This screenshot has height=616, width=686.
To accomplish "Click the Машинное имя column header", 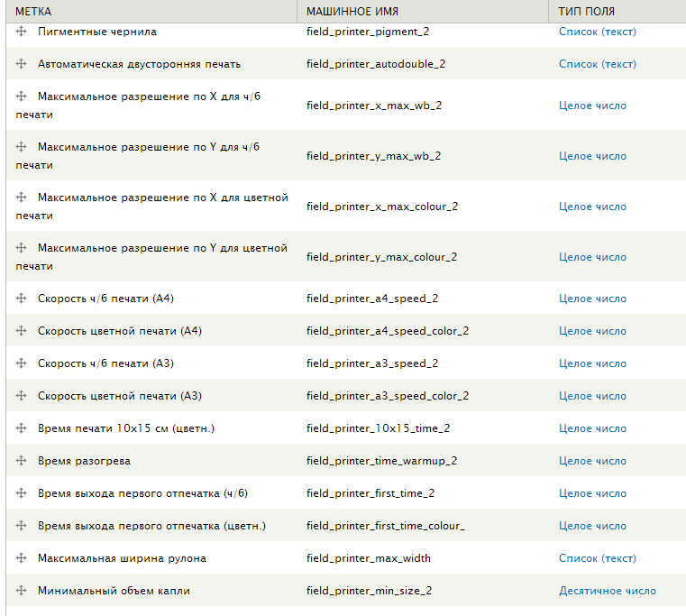I will click(x=352, y=11).
